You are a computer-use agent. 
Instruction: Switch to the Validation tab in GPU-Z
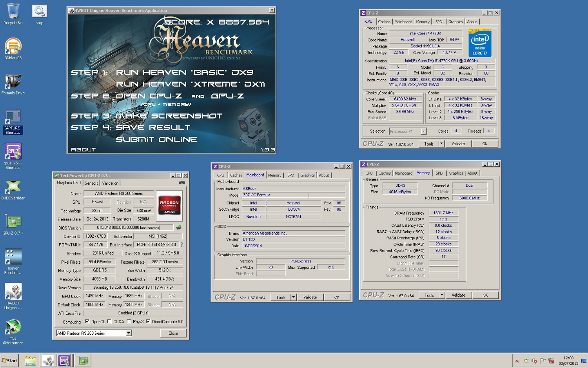pos(110,183)
